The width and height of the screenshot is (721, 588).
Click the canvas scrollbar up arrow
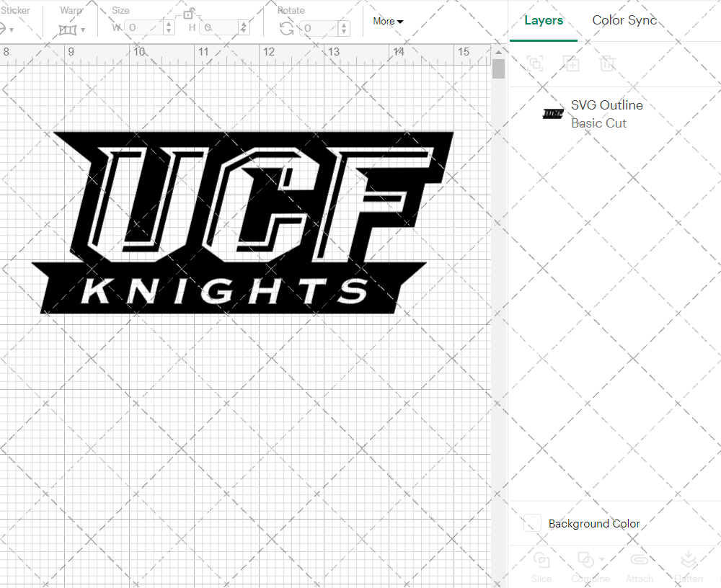(x=498, y=52)
